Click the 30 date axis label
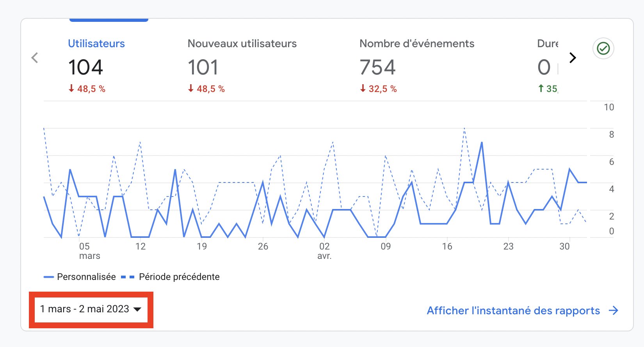Image resolution: width=644 pixels, height=347 pixels. coord(564,246)
